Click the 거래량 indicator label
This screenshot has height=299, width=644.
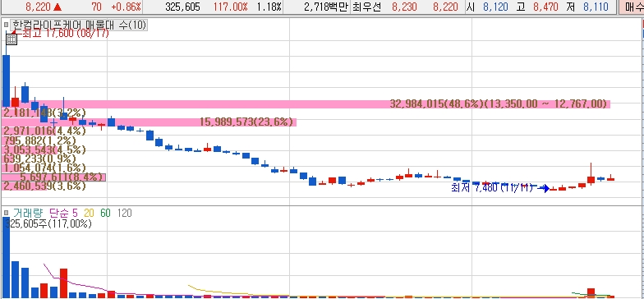tap(28, 213)
